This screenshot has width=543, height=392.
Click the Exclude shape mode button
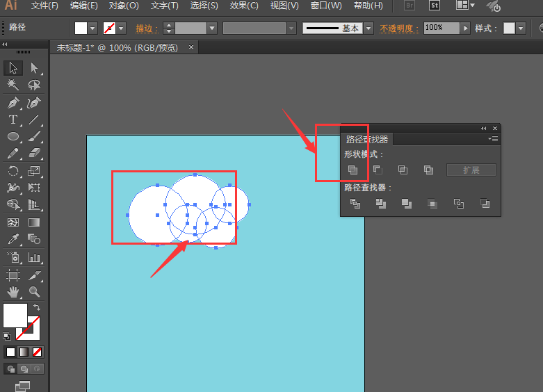[428, 170]
